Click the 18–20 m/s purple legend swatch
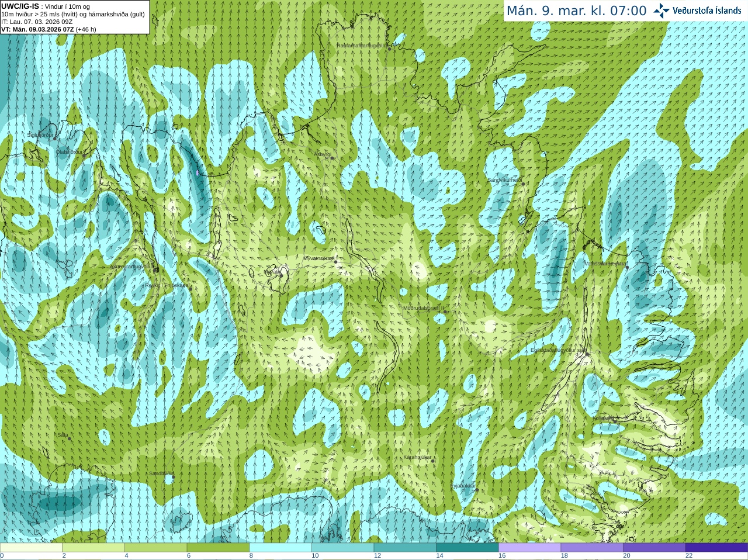The image size is (748, 560). pos(592,548)
